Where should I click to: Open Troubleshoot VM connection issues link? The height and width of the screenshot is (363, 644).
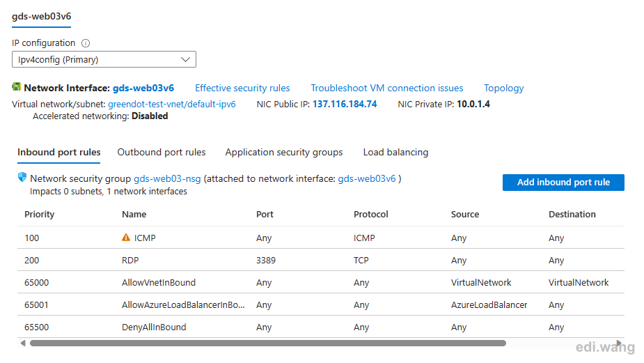point(387,88)
